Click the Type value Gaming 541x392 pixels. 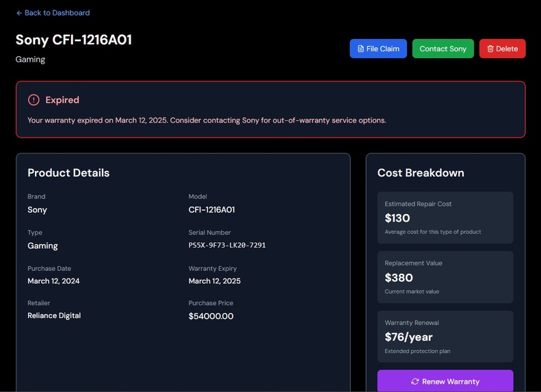pyautogui.click(x=43, y=246)
